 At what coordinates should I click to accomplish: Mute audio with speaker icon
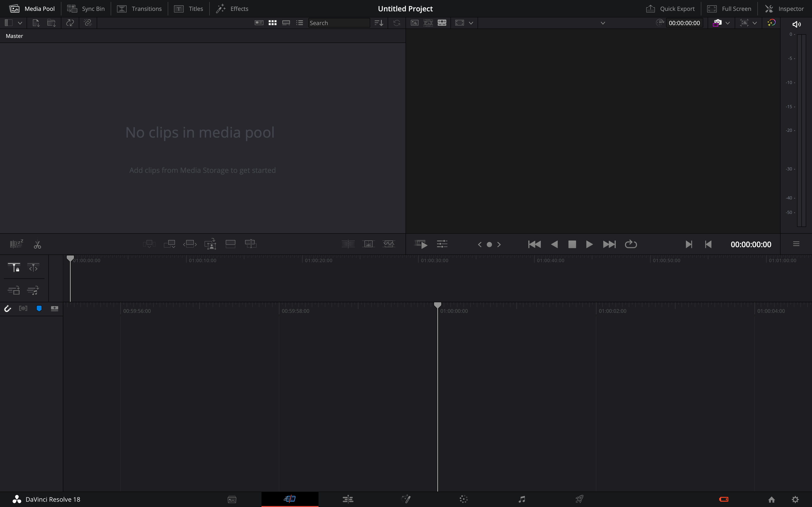click(796, 24)
